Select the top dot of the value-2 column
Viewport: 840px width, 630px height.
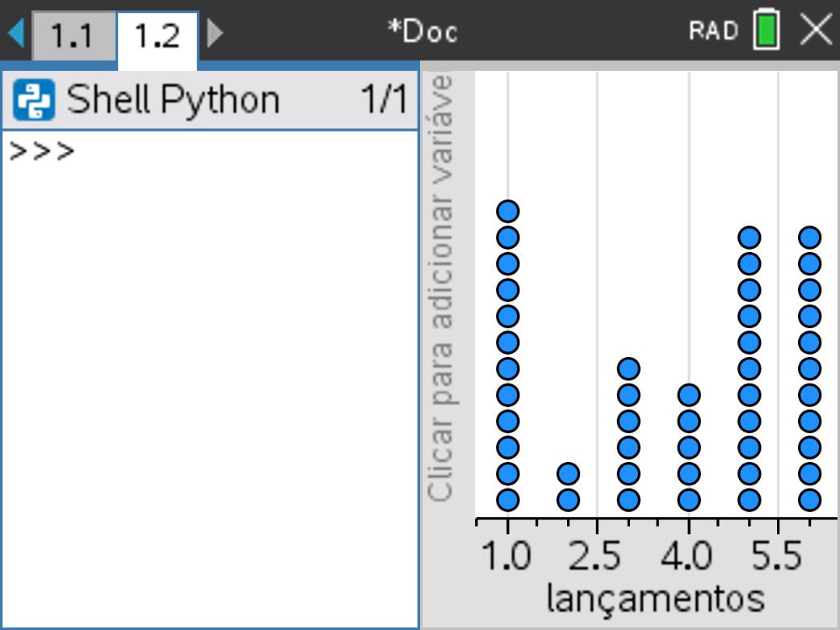(569, 473)
